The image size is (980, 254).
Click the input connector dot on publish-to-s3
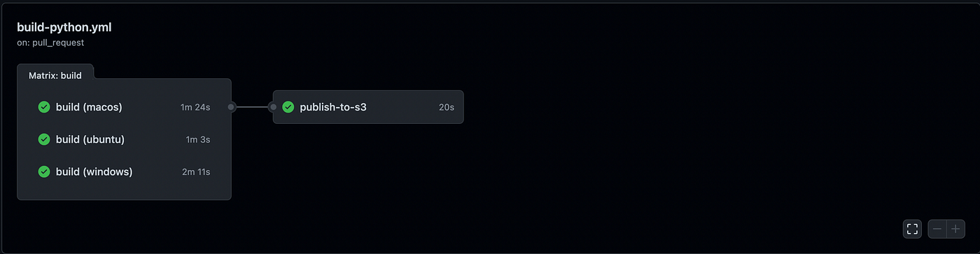273,107
